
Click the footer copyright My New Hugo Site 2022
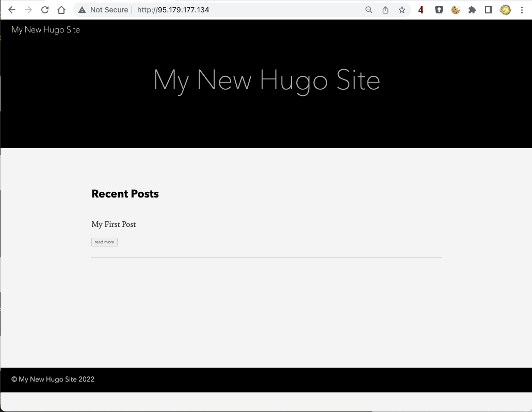pyautogui.click(x=53, y=380)
